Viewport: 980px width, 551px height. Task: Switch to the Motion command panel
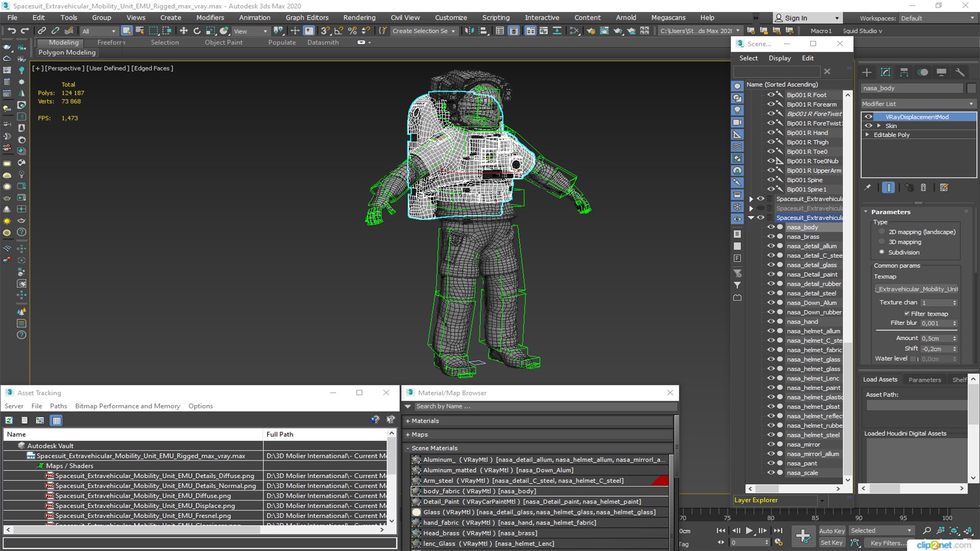tap(923, 72)
